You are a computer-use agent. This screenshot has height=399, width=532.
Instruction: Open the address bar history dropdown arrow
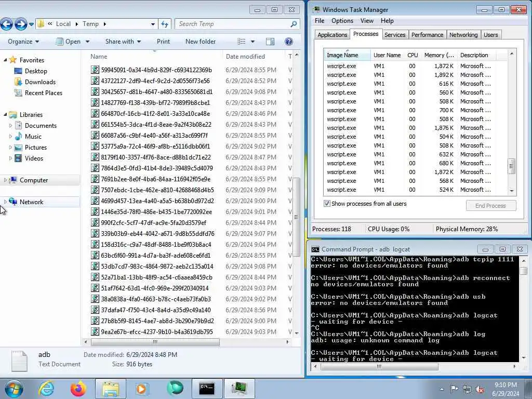pyautogui.click(x=153, y=24)
